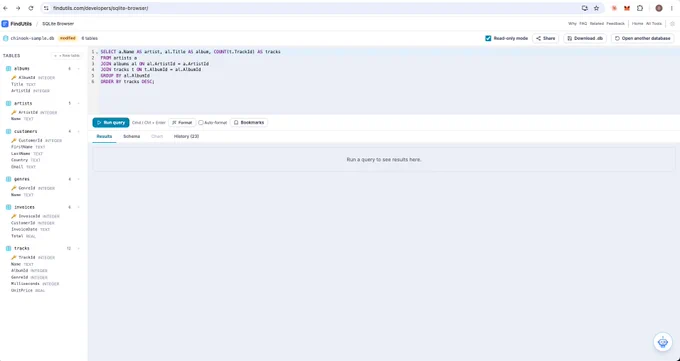Click the ArtistId primary key icon under artists
The image size is (680, 361).
pos(14,112)
